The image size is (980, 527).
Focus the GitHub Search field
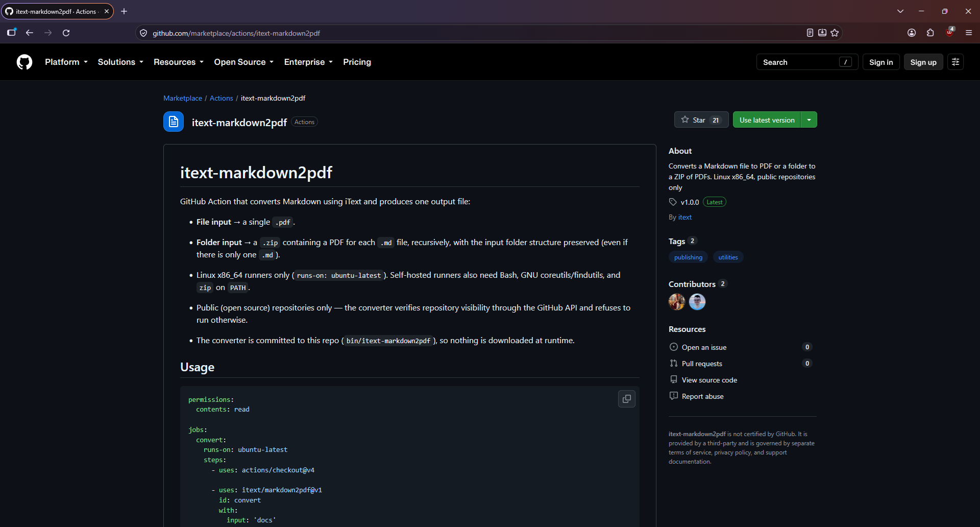pyautogui.click(x=807, y=62)
